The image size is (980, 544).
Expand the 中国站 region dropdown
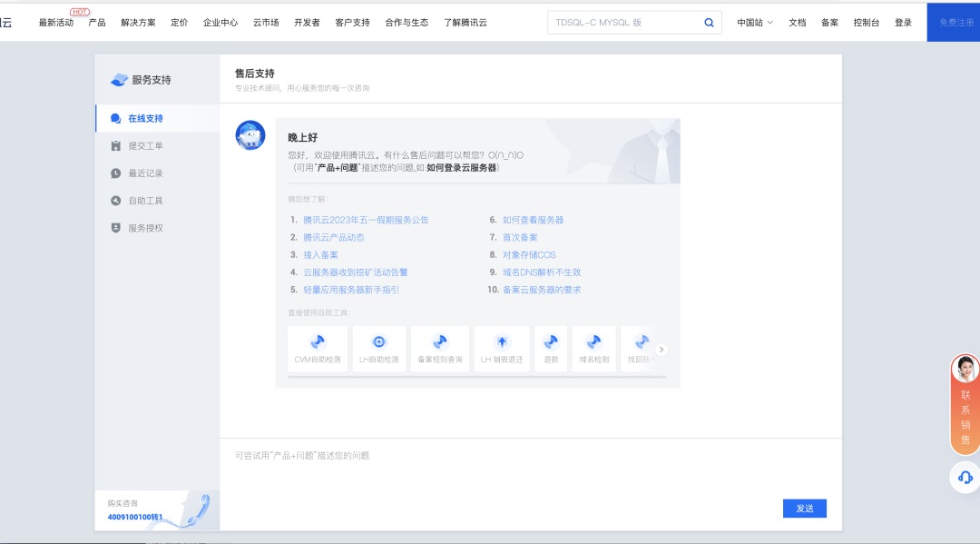coord(755,23)
